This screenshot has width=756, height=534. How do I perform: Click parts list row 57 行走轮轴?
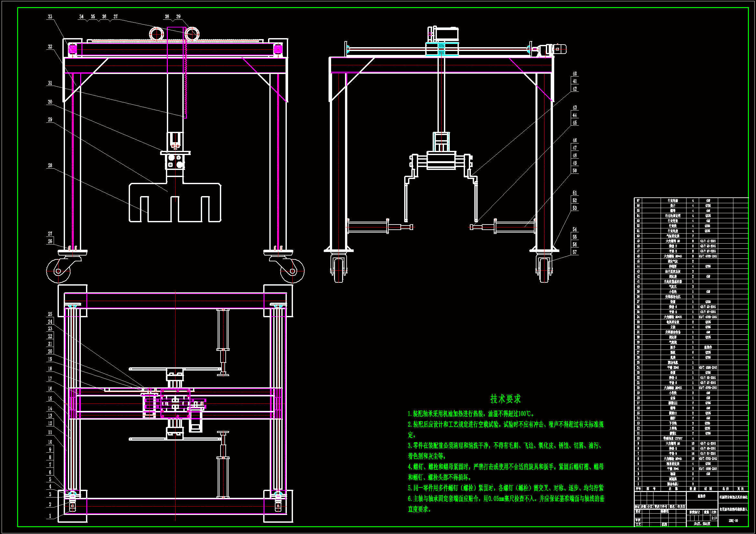coord(673,200)
